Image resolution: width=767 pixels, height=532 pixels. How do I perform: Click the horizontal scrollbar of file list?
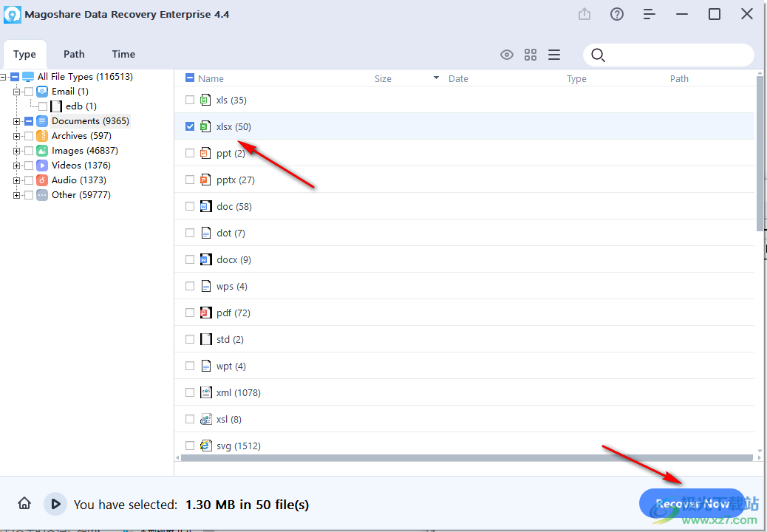point(466,457)
